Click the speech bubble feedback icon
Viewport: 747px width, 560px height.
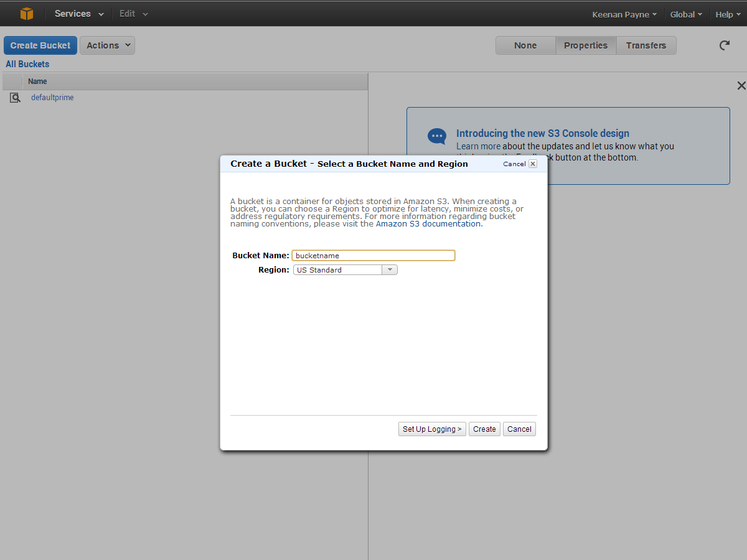pyautogui.click(x=436, y=136)
